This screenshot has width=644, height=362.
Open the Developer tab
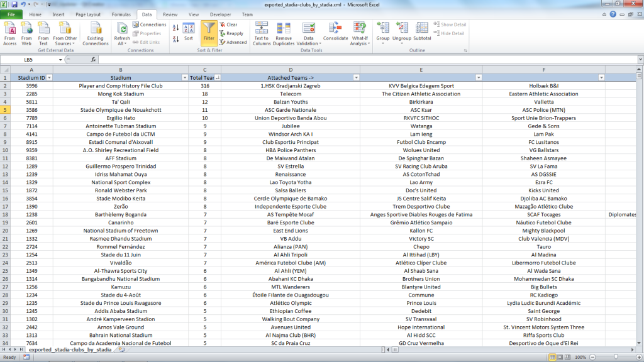pos(221,14)
